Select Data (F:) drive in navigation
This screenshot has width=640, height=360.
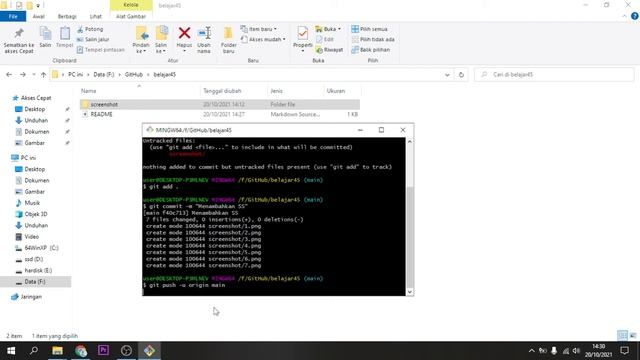pyautogui.click(x=35, y=282)
